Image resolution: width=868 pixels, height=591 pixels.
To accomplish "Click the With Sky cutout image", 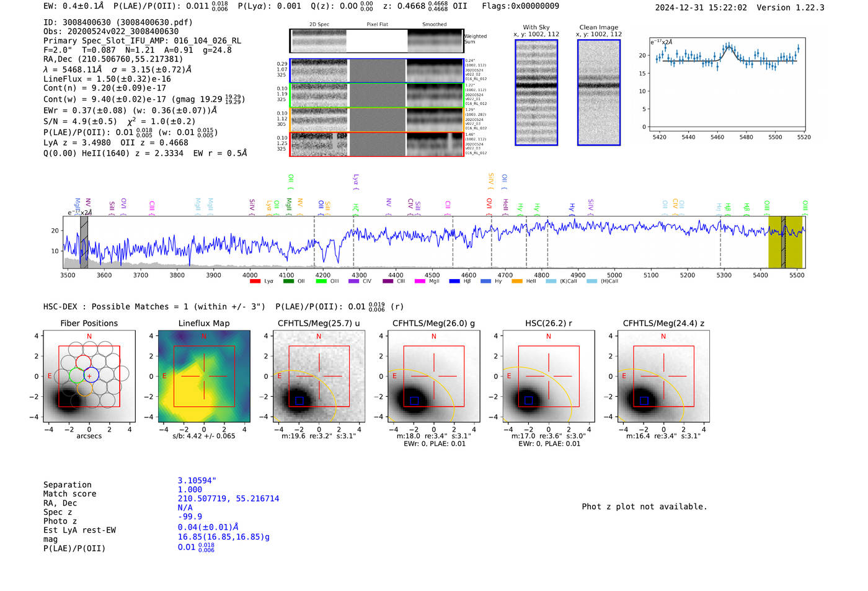I will (536, 92).
